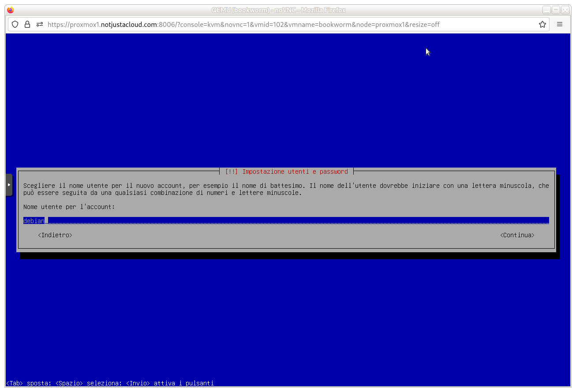Screen dimensions: 576x392
Task: Open the noVNC control panel side tab
Action: (9, 185)
